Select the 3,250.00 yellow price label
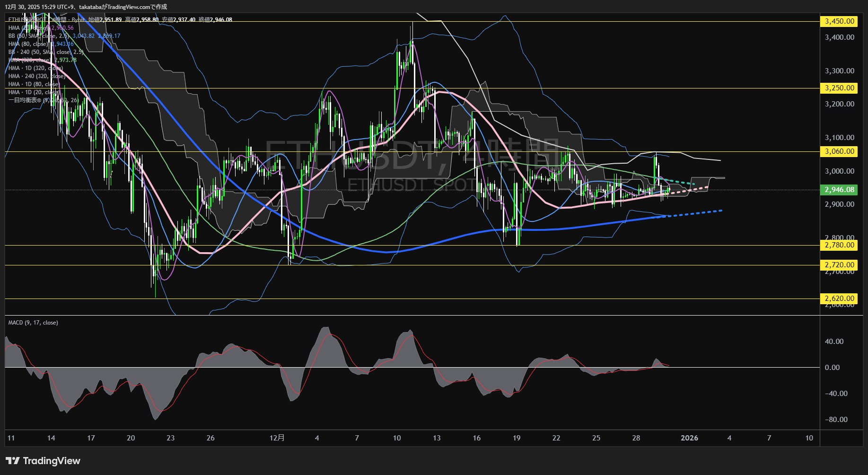 (x=840, y=88)
